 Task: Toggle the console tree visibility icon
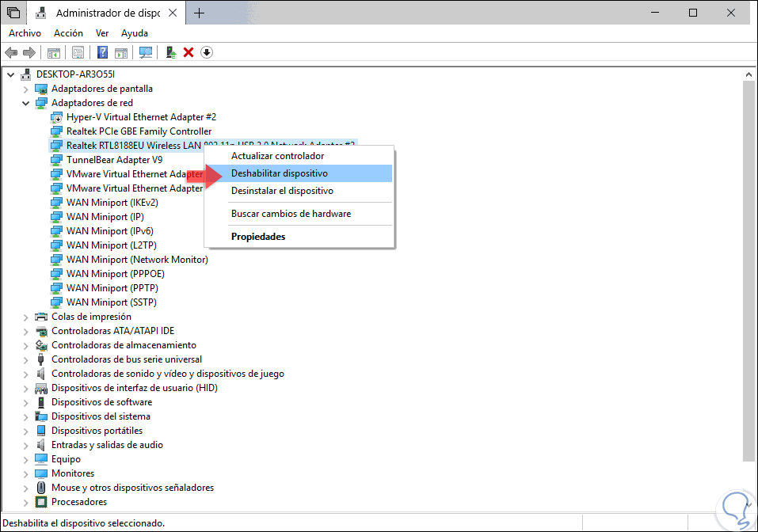click(x=53, y=52)
